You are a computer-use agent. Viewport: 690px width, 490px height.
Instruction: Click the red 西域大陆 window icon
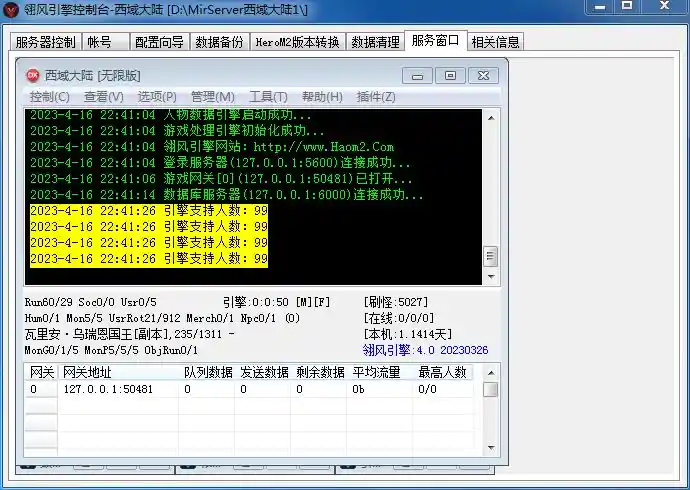[33, 76]
